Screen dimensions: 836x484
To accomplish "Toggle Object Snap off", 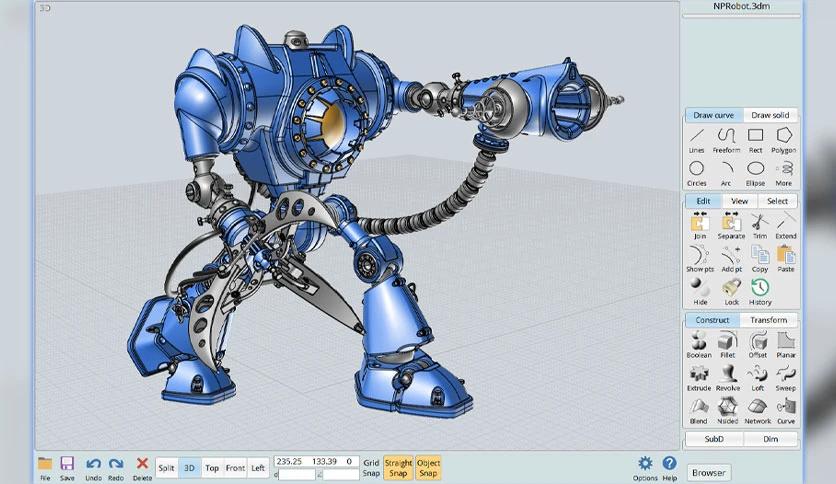I will point(428,468).
